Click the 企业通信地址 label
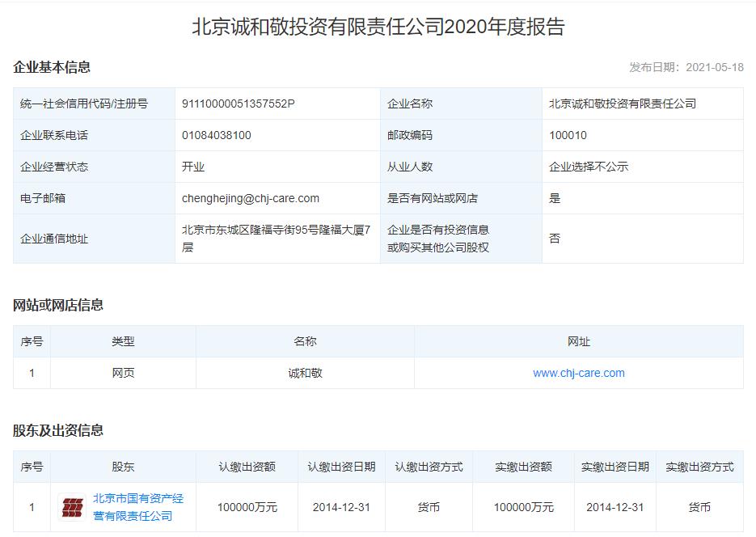This screenshot has width=756, height=537. pos(54,239)
